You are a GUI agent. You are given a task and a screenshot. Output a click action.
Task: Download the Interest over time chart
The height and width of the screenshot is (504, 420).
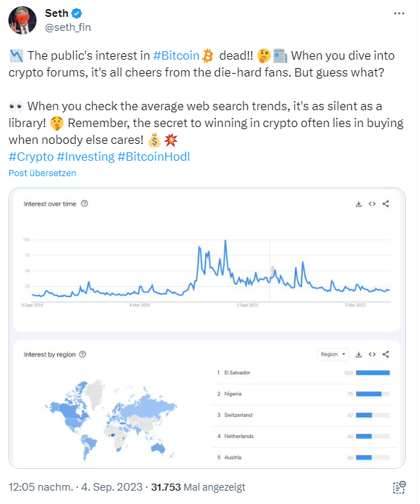[x=360, y=204]
